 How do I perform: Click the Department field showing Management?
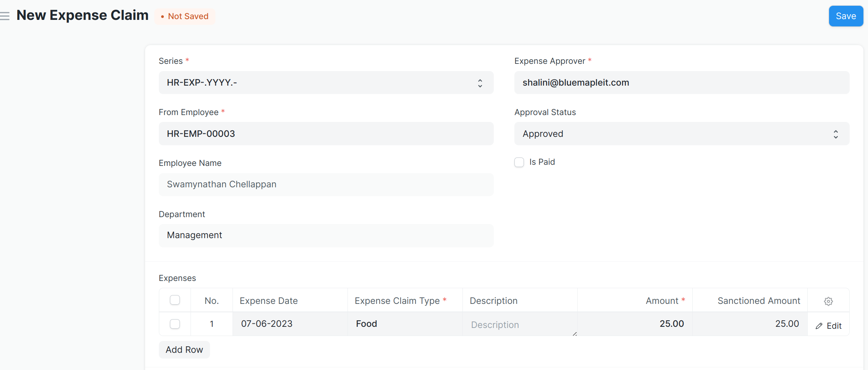(326, 235)
